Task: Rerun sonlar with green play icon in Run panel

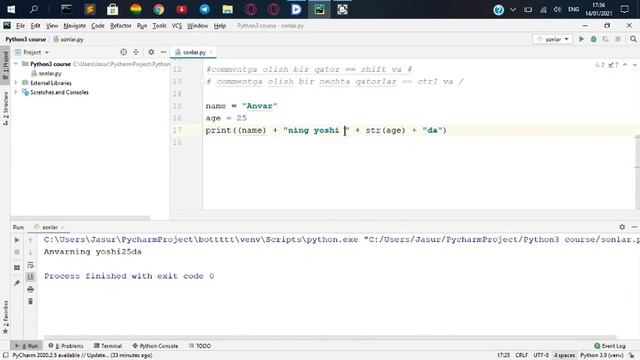Action: [17, 240]
